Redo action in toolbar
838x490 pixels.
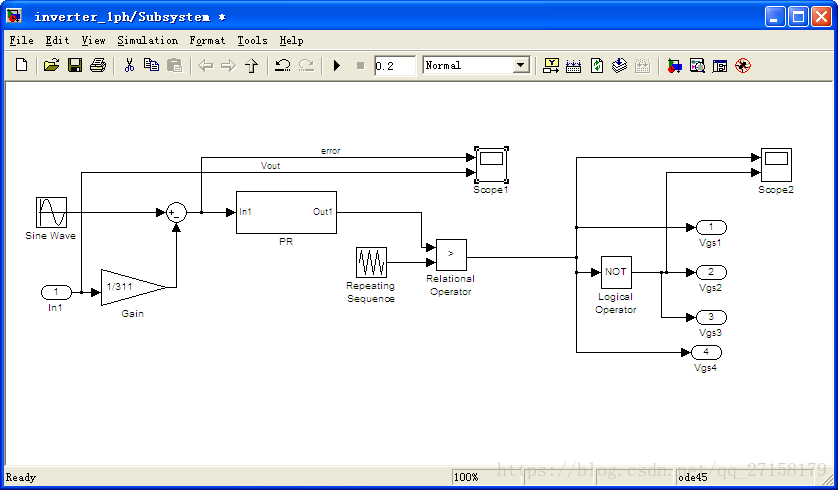306,66
